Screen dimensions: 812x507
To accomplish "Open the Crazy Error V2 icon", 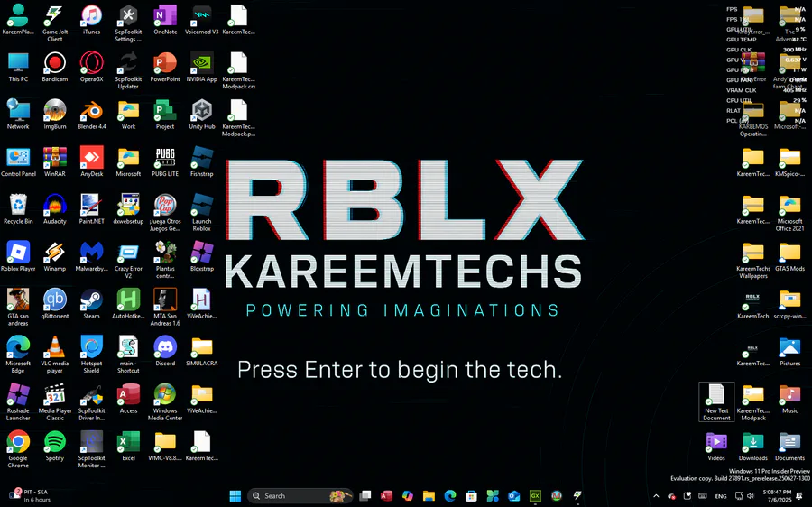I will tap(128, 261).
